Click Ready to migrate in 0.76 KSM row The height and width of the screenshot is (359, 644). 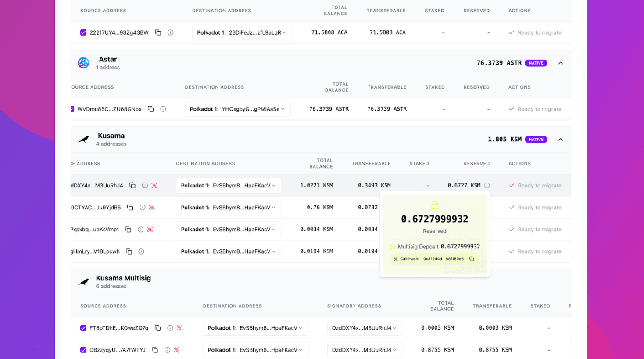point(535,208)
